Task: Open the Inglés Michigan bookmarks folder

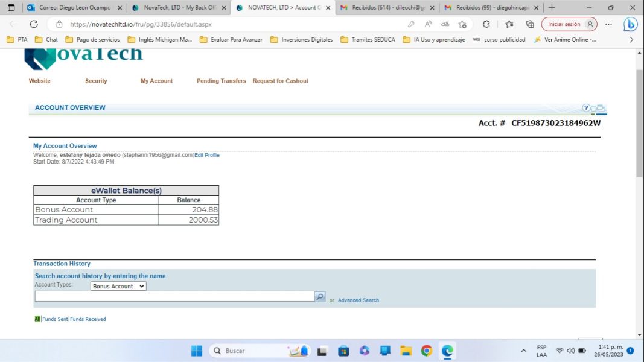Action: 160,40
